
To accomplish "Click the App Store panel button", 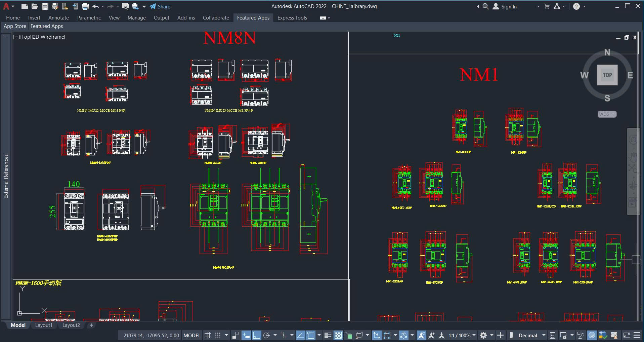I will (x=15, y=26).
